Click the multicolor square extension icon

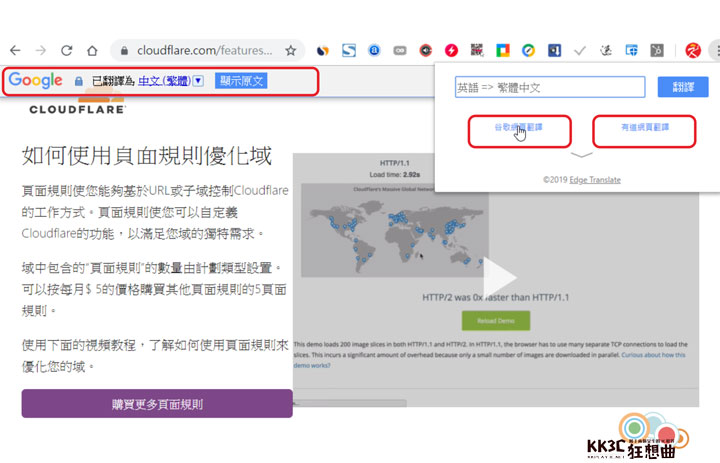[503, 51]
